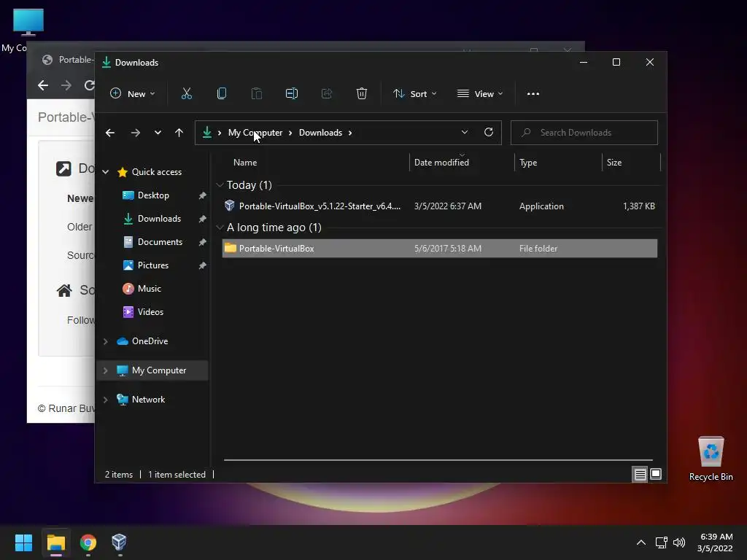Open the See more ellipsis menu

click(x=533, y=94)
